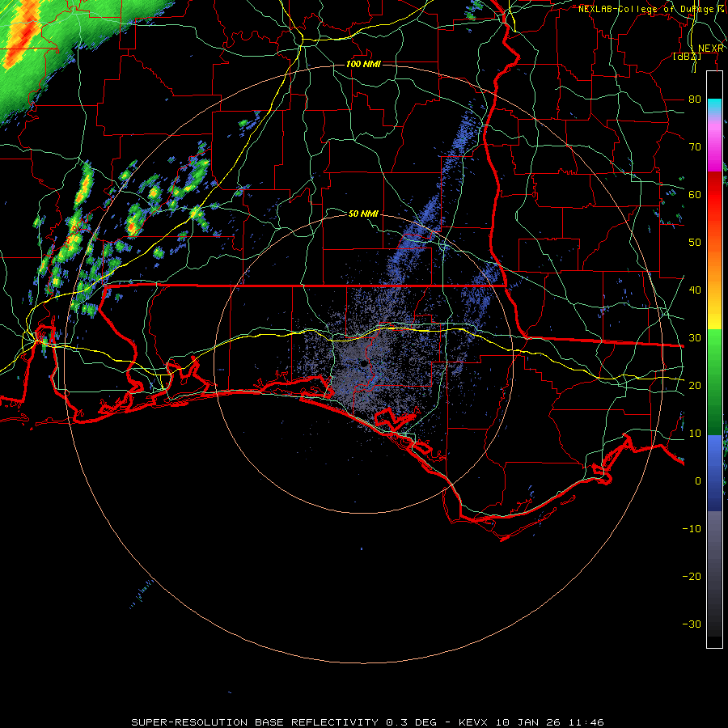Click the Super-Resolution Base Reflectivity caption
The width and height of the screenshot is (728, 728).
tap(366, 722)
